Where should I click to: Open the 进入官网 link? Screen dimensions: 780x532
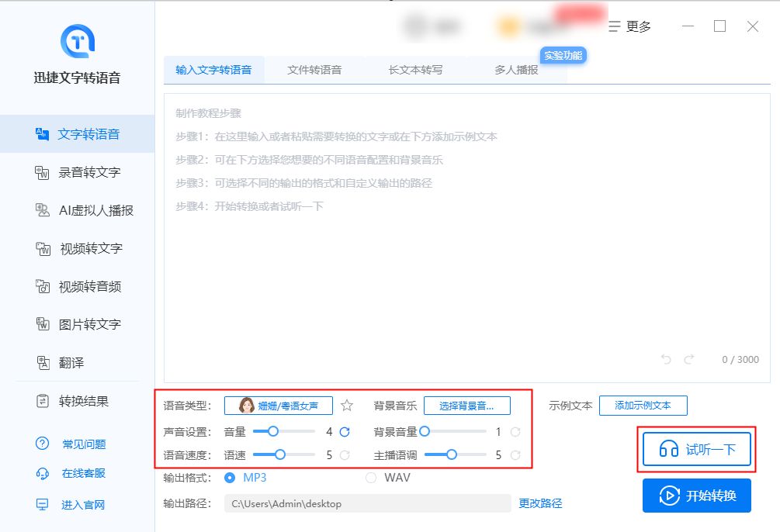tap(83, 505)
